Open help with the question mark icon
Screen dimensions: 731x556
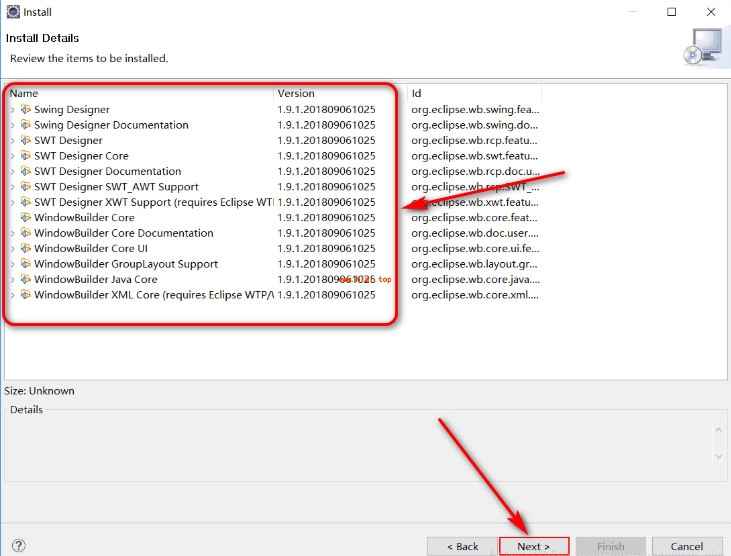(x=19, y=545)
